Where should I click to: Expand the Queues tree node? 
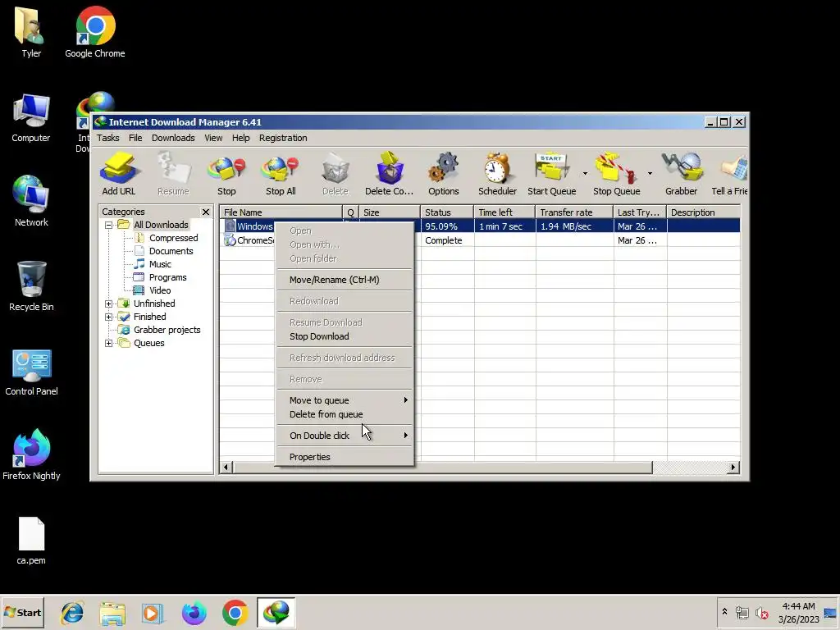(109, 344)
